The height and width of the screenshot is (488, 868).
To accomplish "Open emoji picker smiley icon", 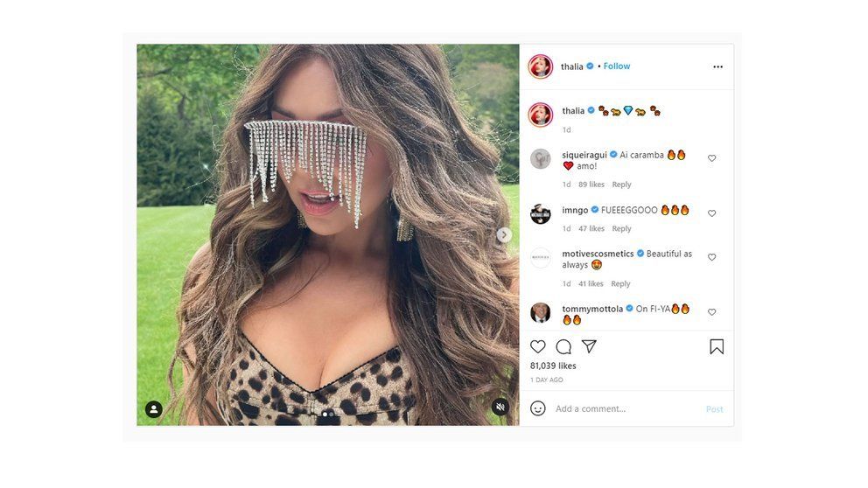I will pos(538,408).
